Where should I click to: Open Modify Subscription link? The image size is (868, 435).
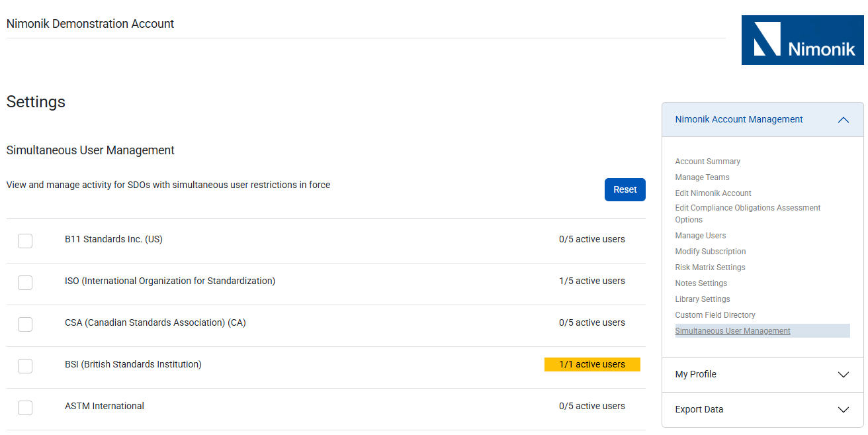click(x=710, y=252)
